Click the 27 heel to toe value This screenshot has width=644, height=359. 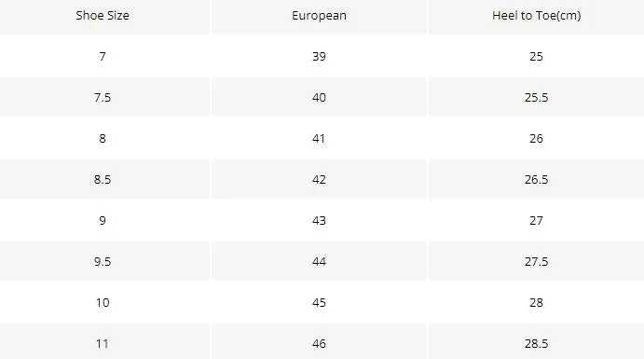[537, 221]
